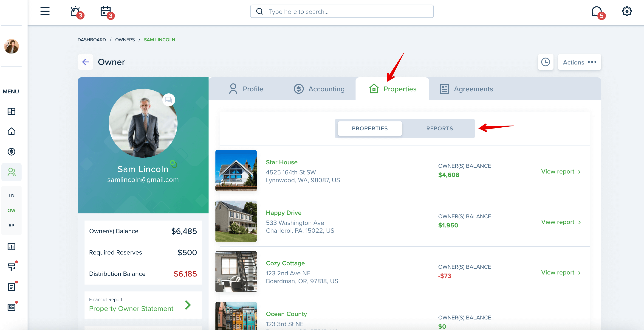Click Cozy Cottage balance -$73
Viewport: 644px width, 330px height.
click(x=444, y=276)
